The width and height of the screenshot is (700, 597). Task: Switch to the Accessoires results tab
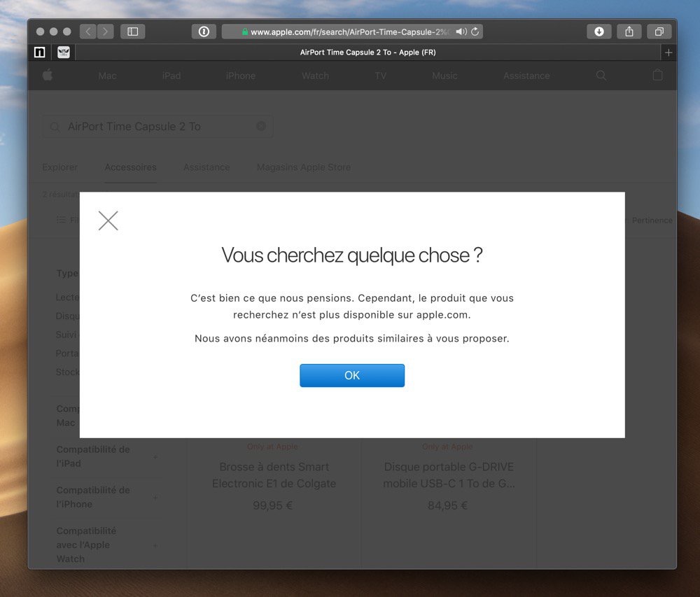click(x=130, y=167)
